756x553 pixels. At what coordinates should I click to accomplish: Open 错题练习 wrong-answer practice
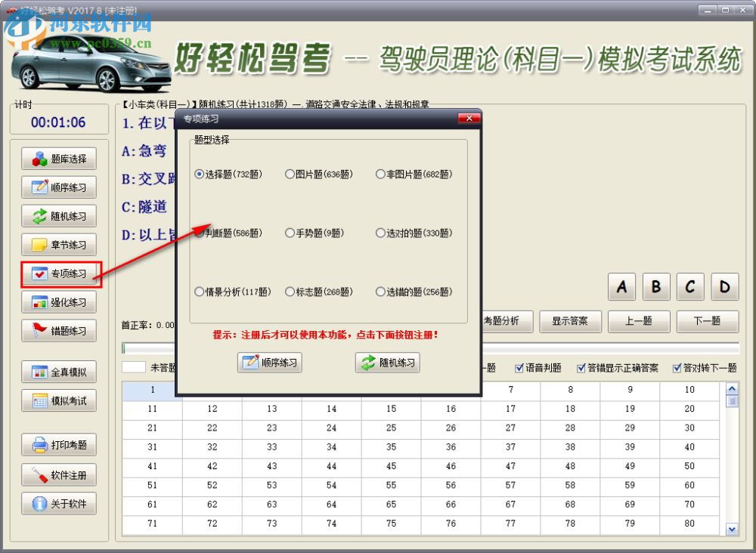[59, 330]
